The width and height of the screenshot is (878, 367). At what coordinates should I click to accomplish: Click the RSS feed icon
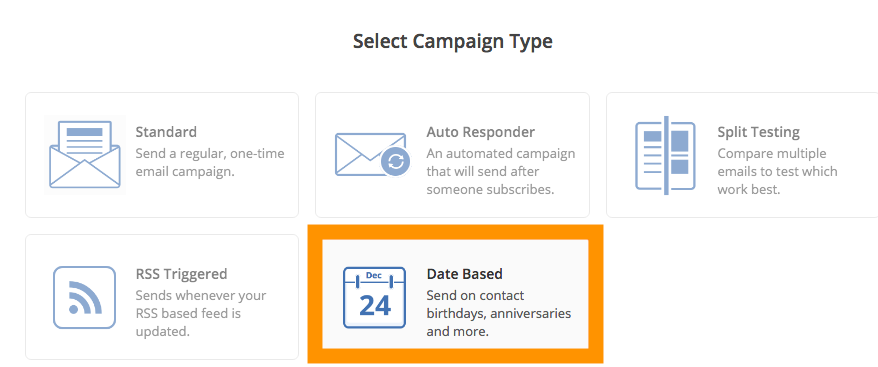click(x=85, y=297)
